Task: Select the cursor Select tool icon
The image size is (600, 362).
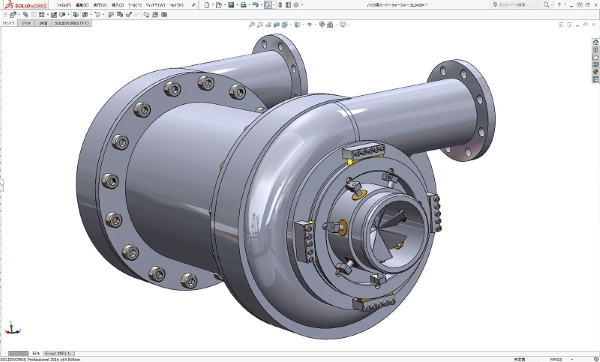Action: pos(267,5)
